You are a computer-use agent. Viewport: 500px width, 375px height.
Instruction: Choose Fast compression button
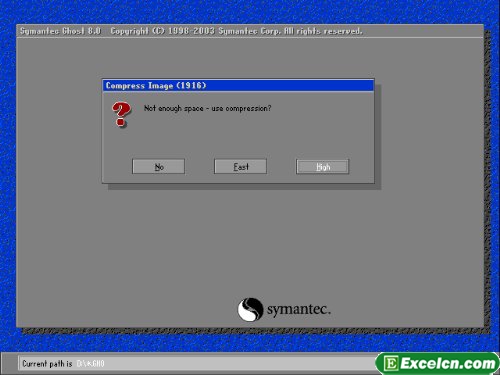coord(240,166)
